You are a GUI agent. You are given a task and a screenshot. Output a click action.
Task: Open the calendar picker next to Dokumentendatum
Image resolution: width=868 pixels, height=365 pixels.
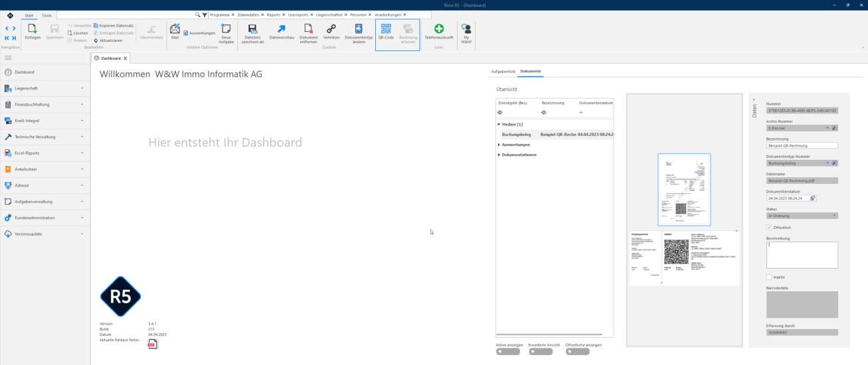coord(813,198)
